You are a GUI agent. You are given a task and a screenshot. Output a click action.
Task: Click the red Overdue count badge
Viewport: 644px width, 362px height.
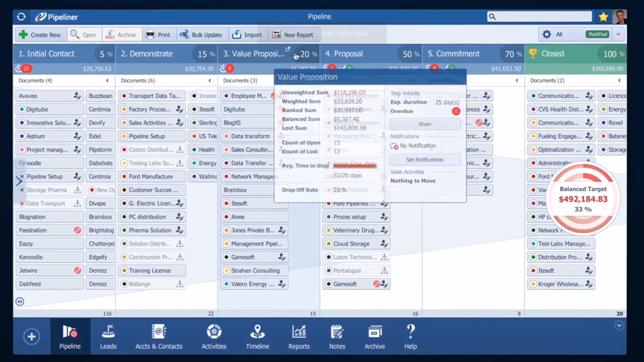456,111
